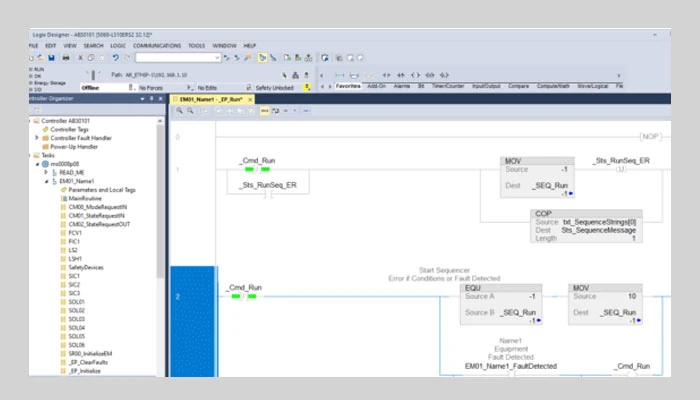This screenshot has width=700, height=400.
Task: Switch to the Favorites instruction tab
Action: point(348,86)
